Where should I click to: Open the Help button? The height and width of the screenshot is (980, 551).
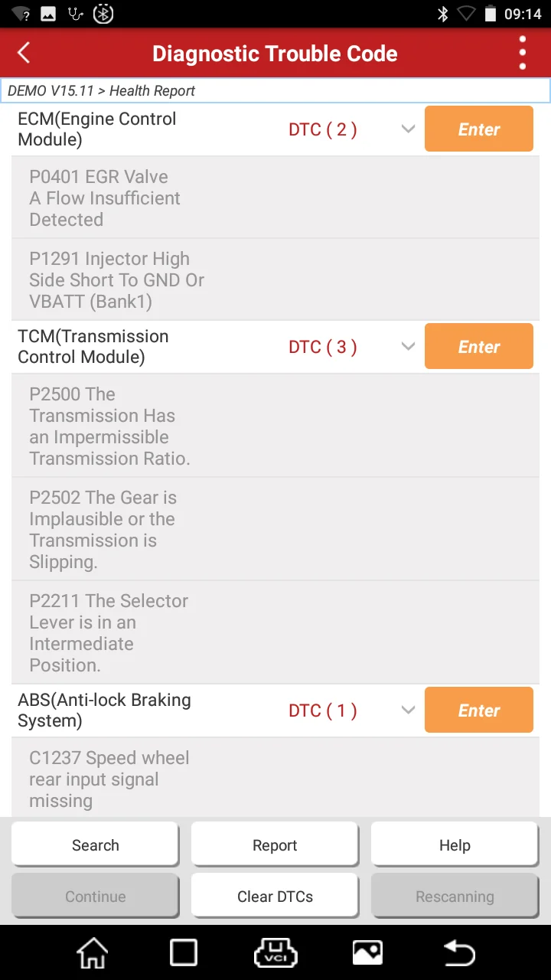pos(455,845)
